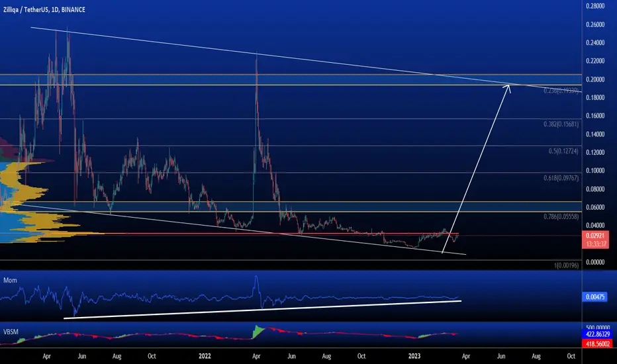Click the 0.28000 price axis label
The width and height of the screenshot is (617, 364).
pyautogui.click(x=595, y=6)
